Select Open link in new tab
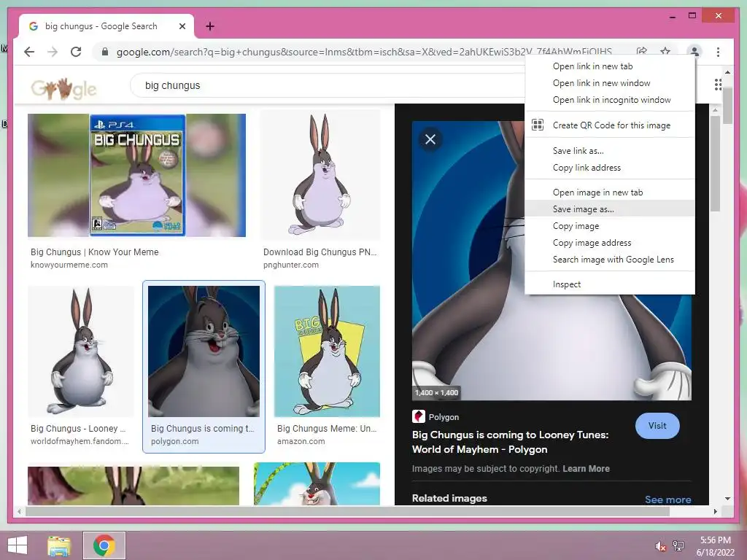The image size is (747, 560). click(x=610, y=66)
